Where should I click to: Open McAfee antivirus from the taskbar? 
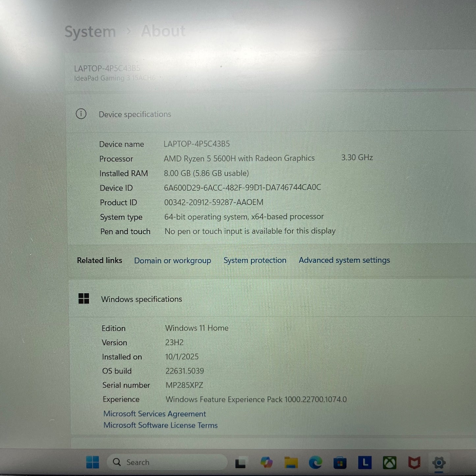414,462
